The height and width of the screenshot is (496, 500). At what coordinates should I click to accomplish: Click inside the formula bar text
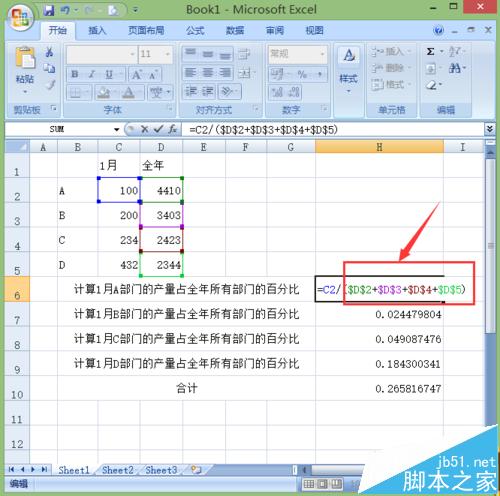pyautogui.click(x=263, y=130)
